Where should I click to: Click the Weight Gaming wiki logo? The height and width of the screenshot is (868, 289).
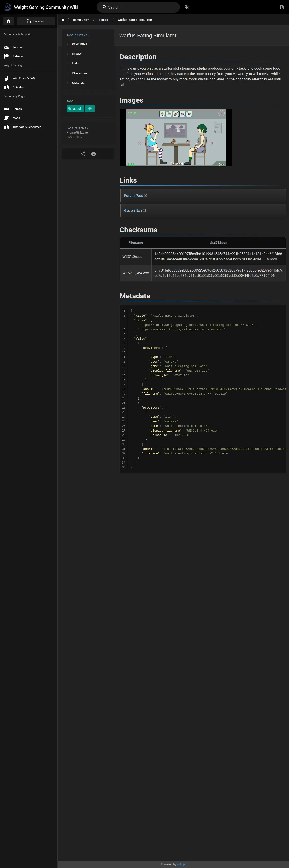(x=7, y=7)
